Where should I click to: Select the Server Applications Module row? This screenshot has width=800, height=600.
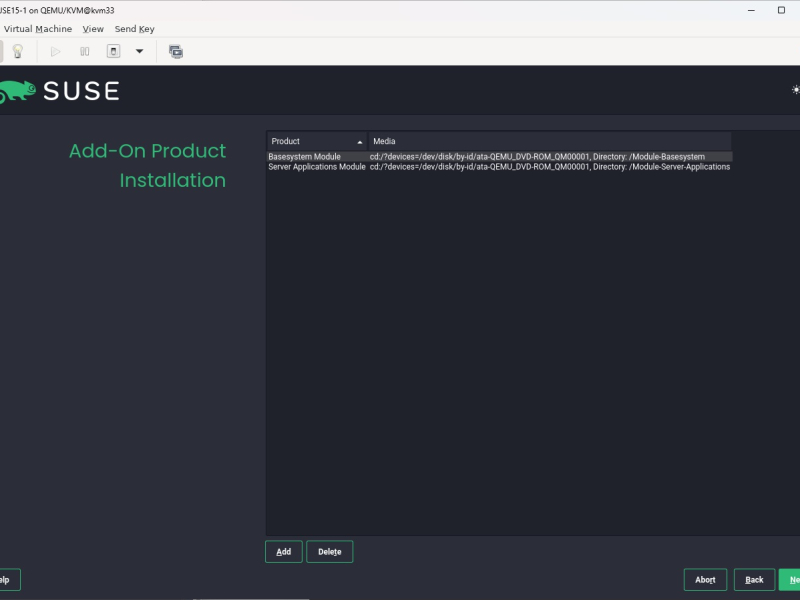click(x=500, y=167)
